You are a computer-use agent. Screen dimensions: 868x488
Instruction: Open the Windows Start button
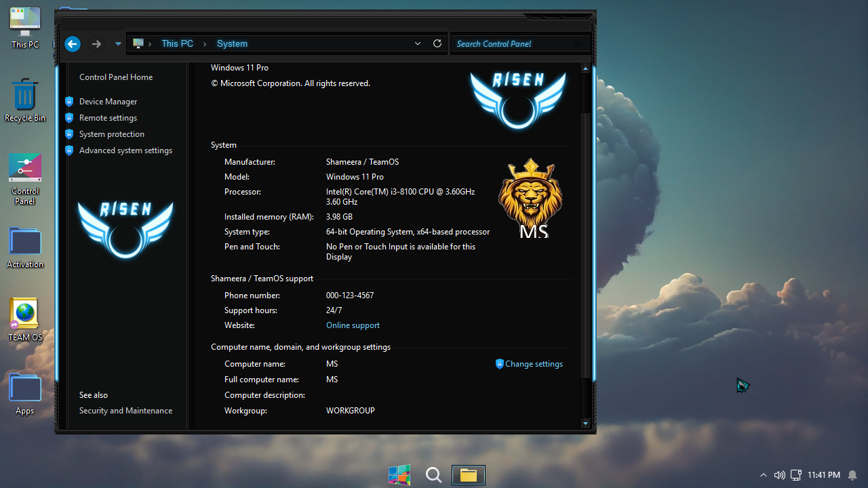click(x=399, y=475)
